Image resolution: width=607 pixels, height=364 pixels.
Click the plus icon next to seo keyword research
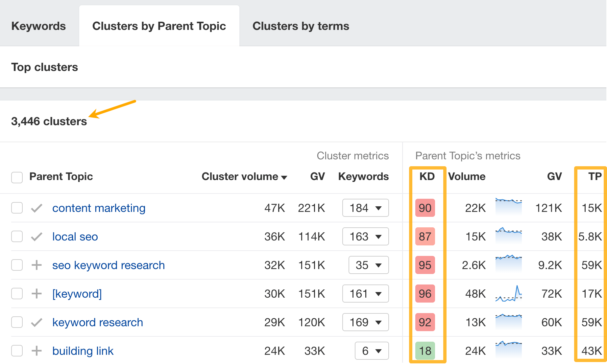tap(36, 265)
